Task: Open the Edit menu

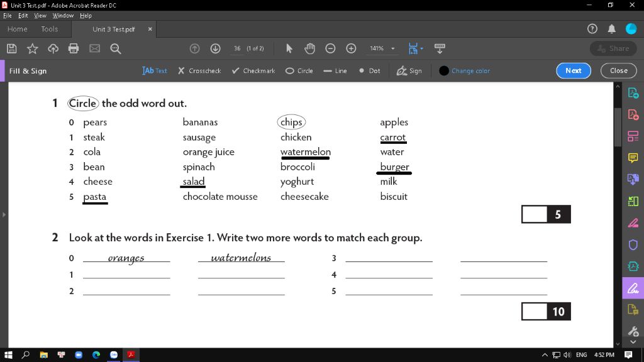Action: click(x=23, y=16)
